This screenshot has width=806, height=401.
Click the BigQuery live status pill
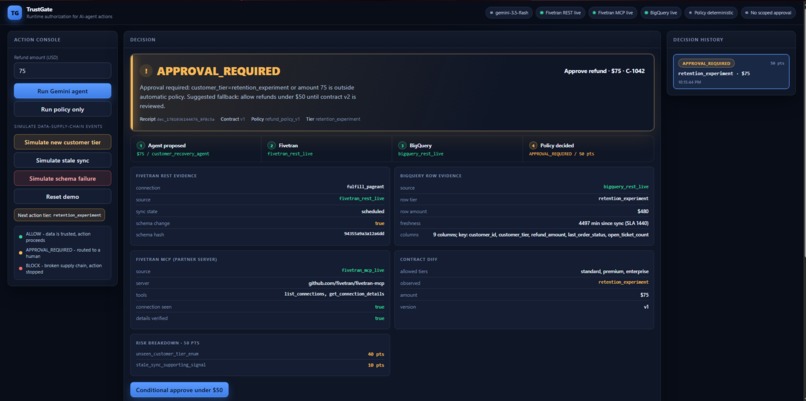[661, 13]
